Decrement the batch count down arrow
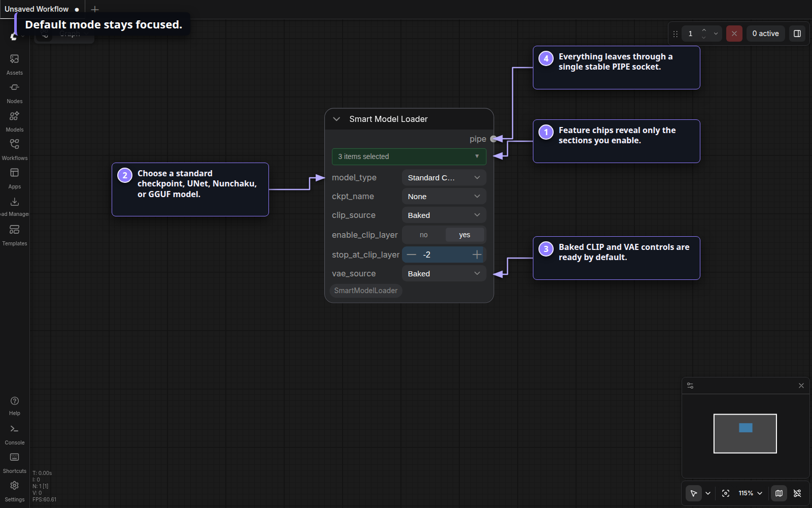This screenshot has height=508, width=812. pyautogui.click(x=703, y=38)
